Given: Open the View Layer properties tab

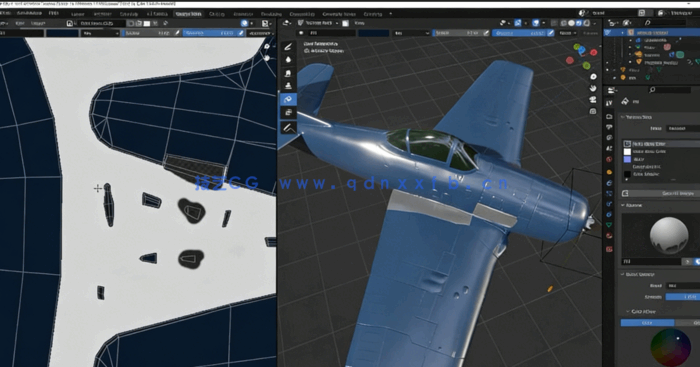Looking at the screenshot, I should click(x=609, y=138).
